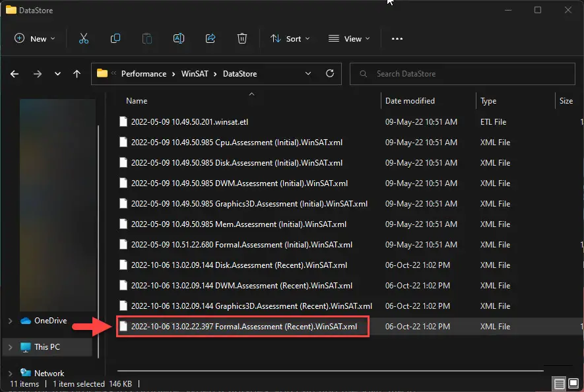Refresh the DataStore folder view
The image size is (584, 392).
[x=330, y=73]
